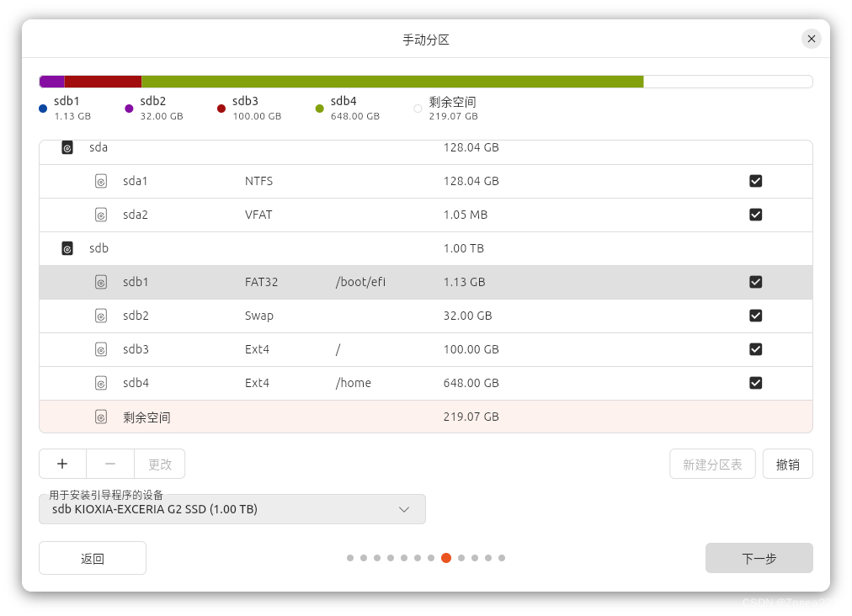Click the Swap type cell
852x616 pixels.
259,316
